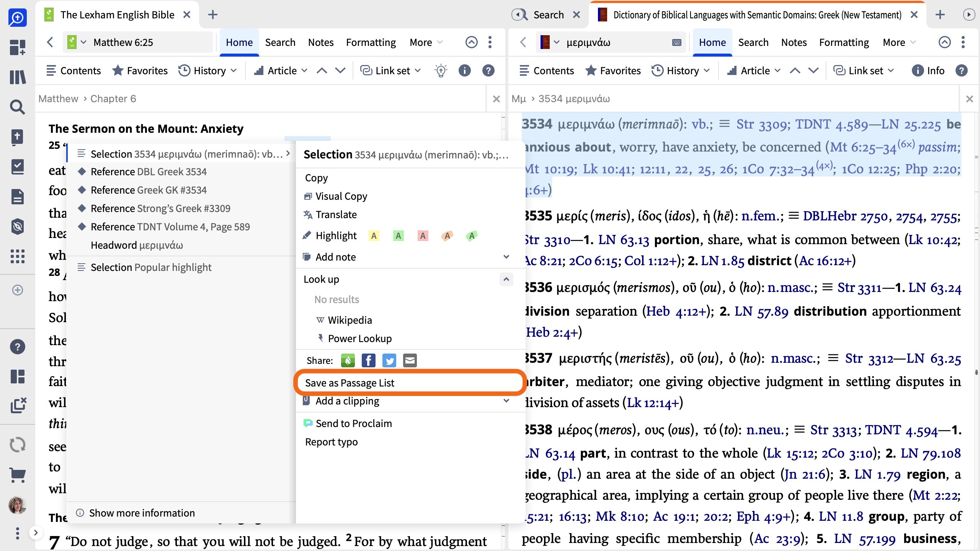The image size is (980, 551).
Task: Open More dropdown in Lexham Bible panel
Action: [426, 42]
